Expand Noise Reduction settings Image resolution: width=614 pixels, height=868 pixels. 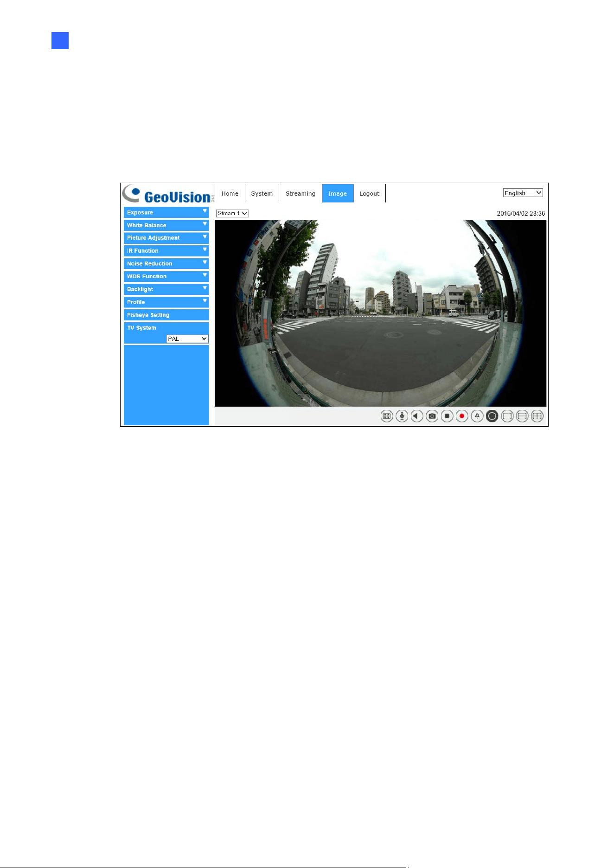[166, 263]
